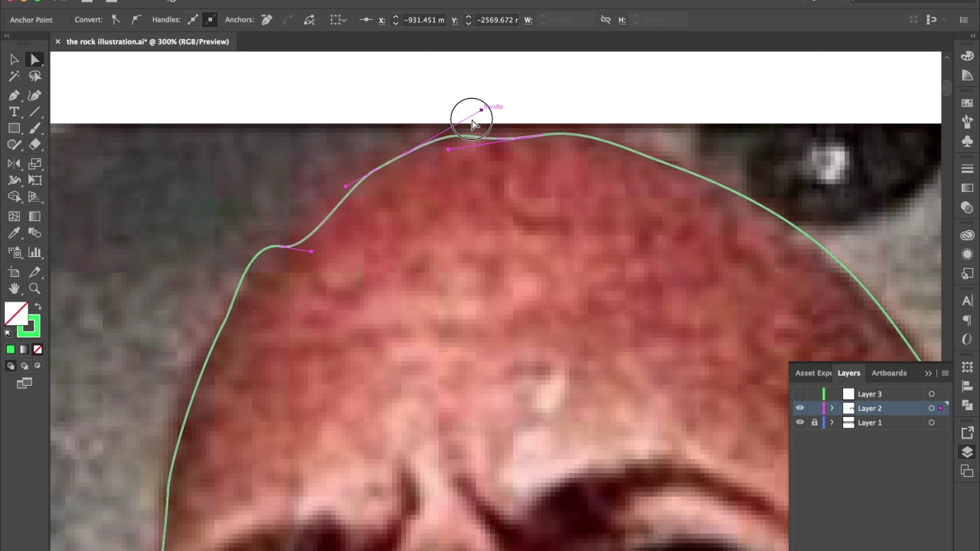Expand Layer 1 sublayers chevron
The width and height of the screenshot is (980, 551).
832,422
